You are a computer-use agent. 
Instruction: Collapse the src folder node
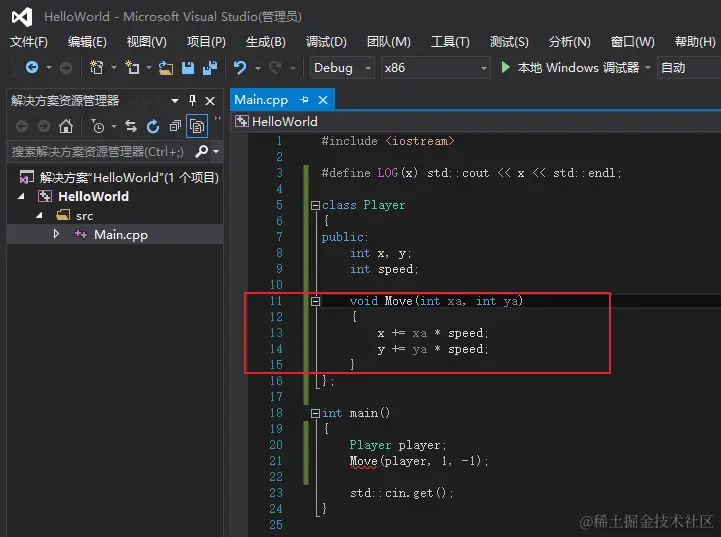40,215
